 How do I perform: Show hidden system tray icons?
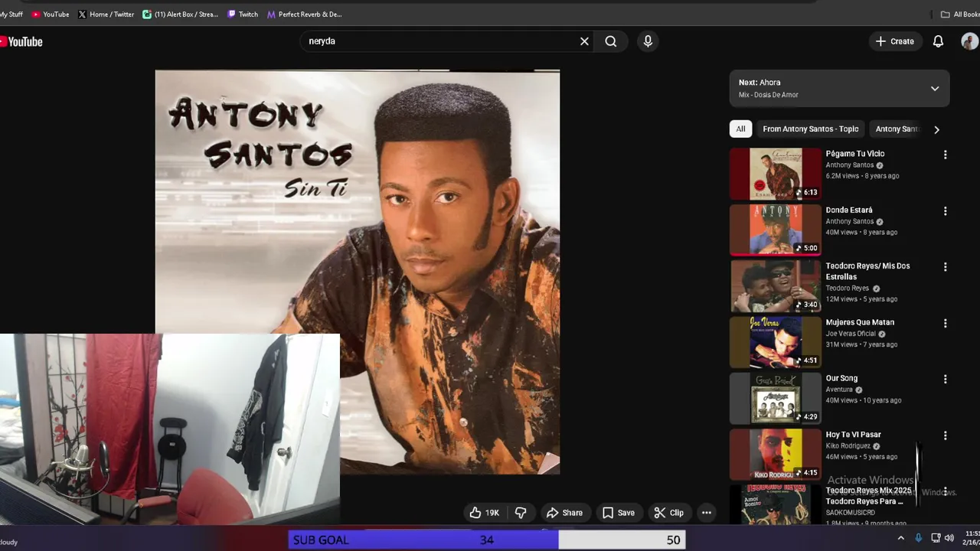(900, 538)
